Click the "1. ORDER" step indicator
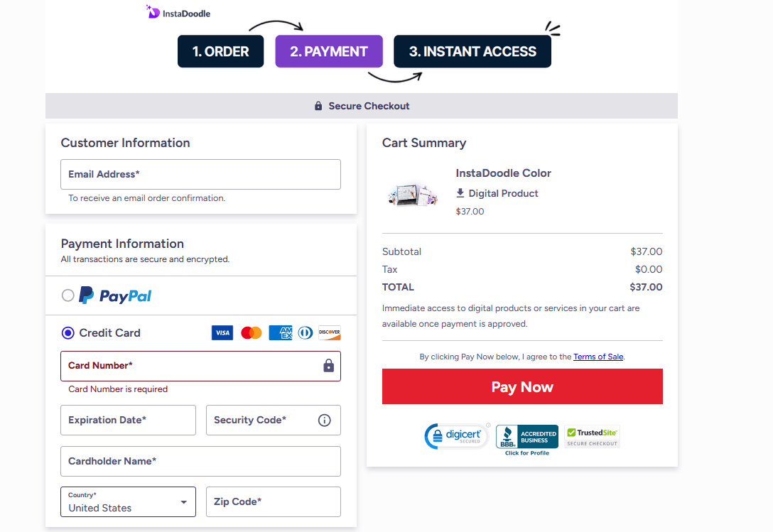 [220, 51]
